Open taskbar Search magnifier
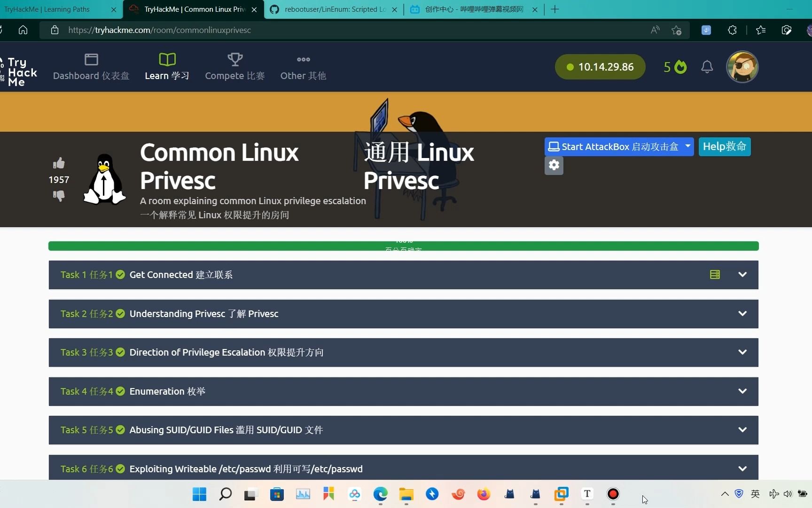The width and height of the screenshot is (812, 508). [x=225, y=494]
